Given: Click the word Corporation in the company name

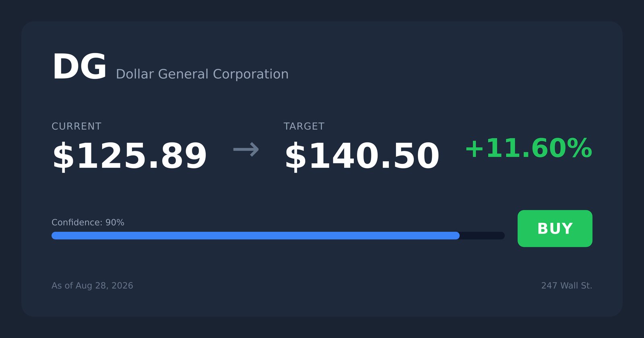Looking at the screenshot, I should point(250,74).
